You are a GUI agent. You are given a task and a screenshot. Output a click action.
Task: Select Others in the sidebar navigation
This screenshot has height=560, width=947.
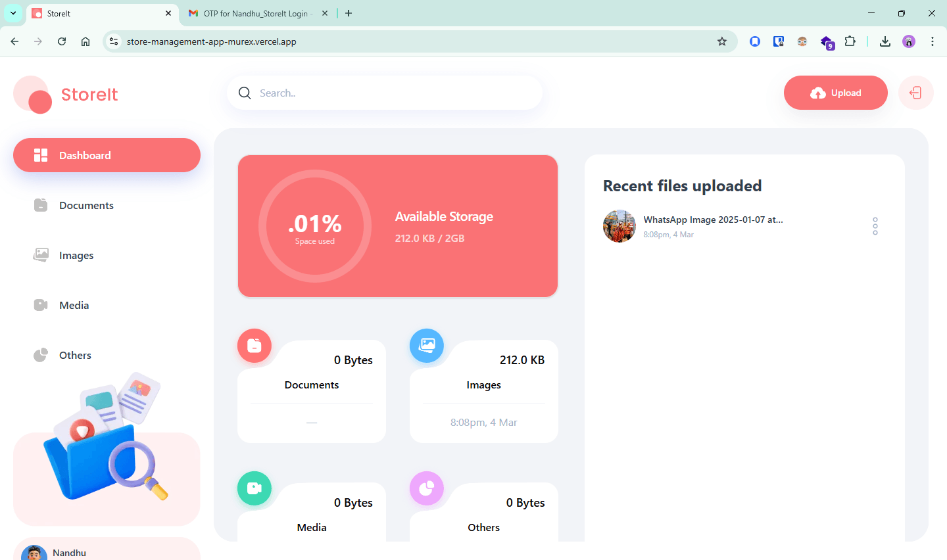click(75, 355)
